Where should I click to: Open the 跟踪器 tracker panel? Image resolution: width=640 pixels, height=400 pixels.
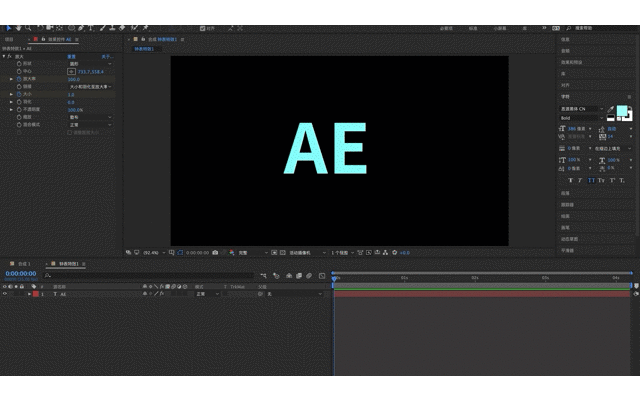[567, 204]
